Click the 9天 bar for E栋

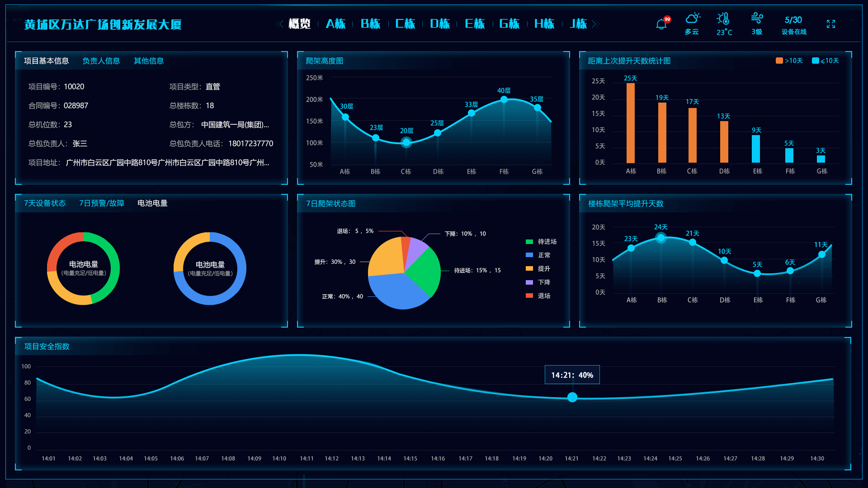coord(756,149)
